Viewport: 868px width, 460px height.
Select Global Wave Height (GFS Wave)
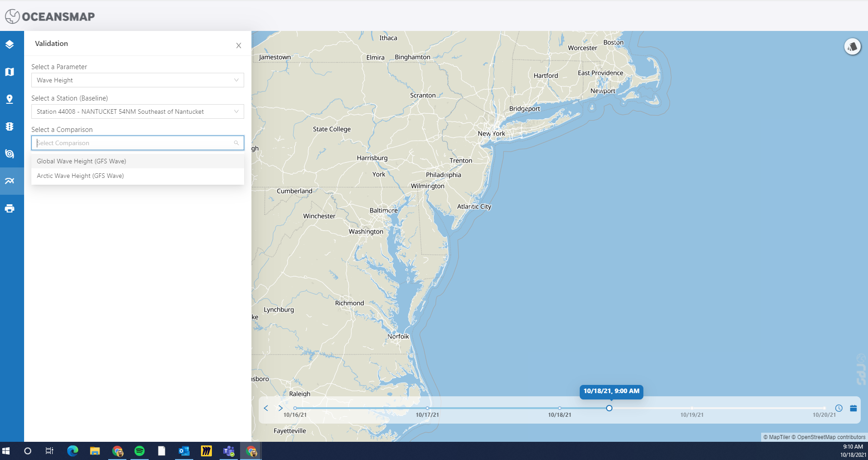coord(81,161)
